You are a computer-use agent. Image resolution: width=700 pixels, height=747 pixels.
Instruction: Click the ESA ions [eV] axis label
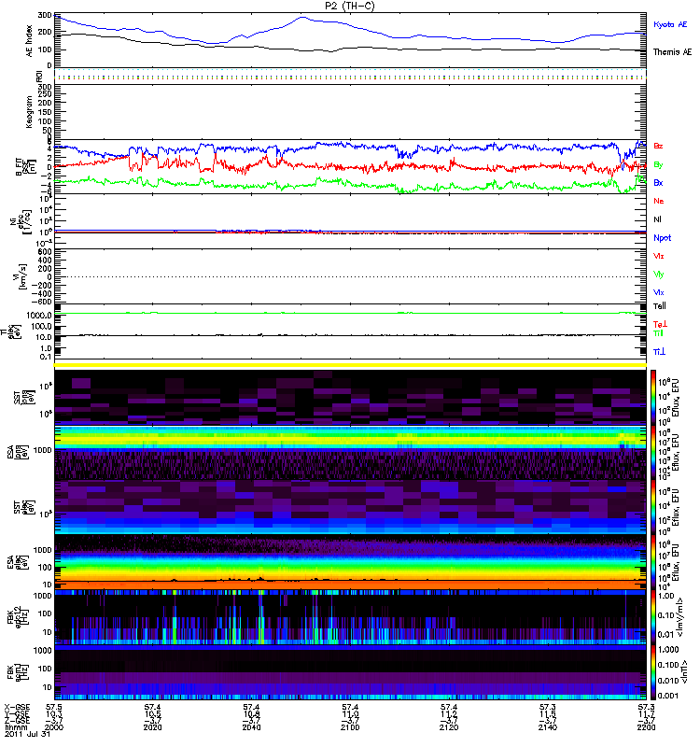(x=18, y=452)
